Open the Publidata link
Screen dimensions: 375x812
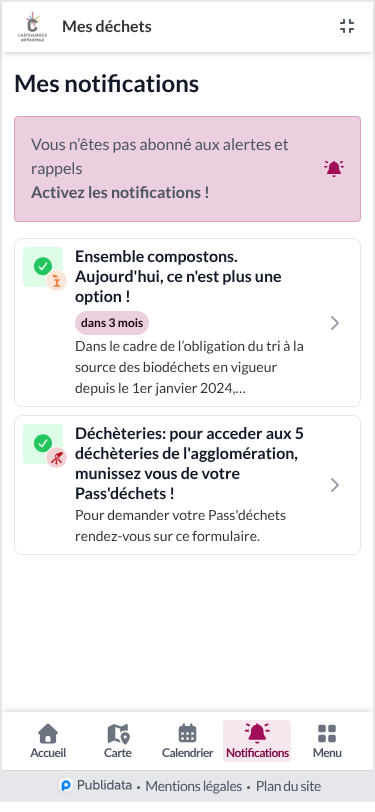click(96, 786)
